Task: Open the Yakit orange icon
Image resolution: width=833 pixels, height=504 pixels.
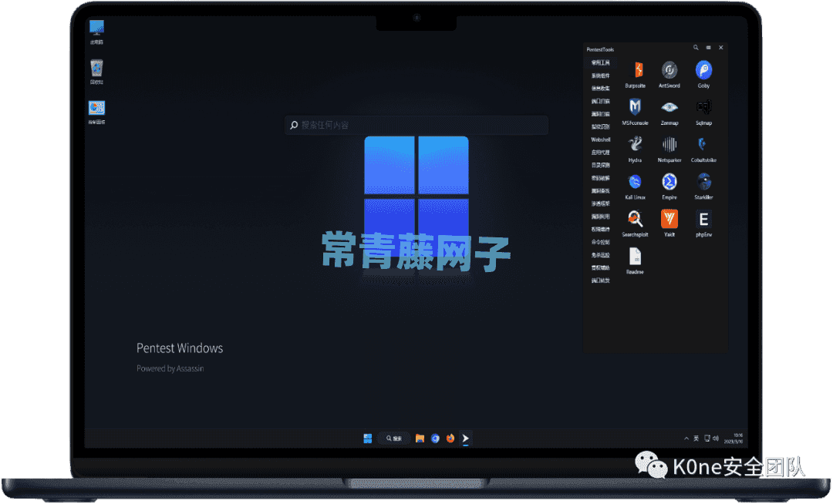Action: 669,219
